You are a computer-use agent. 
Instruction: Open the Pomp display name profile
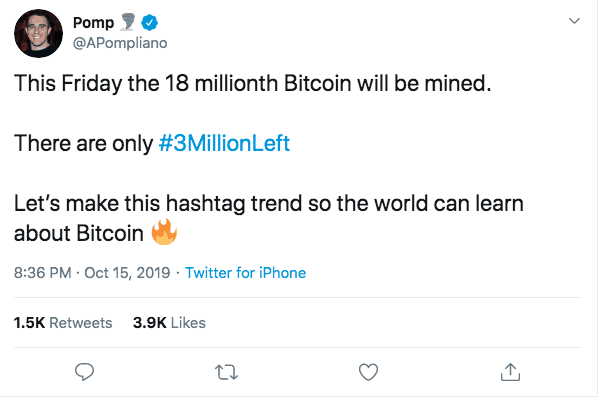coord(94,23)
